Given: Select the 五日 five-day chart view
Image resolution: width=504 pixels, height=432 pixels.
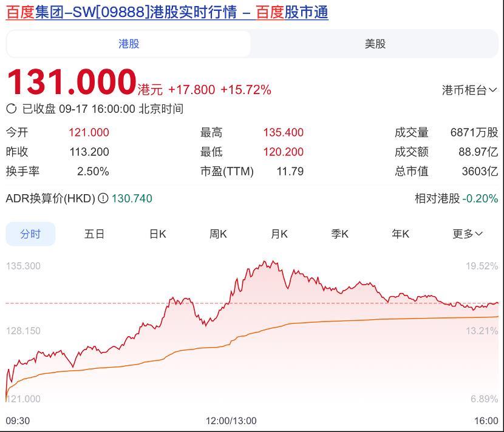Looking at the screenshot, I should click(x=92, y=233).
